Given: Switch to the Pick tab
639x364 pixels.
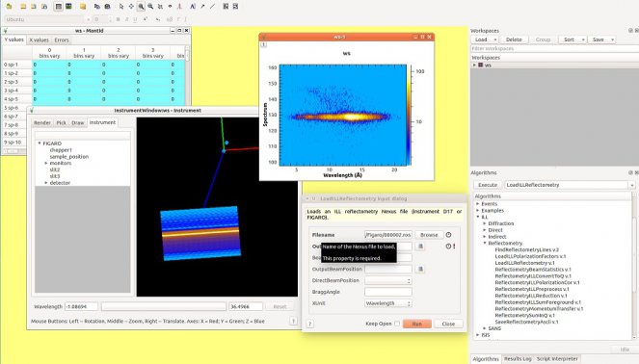Looking at the screenshot, I should 61,122.
